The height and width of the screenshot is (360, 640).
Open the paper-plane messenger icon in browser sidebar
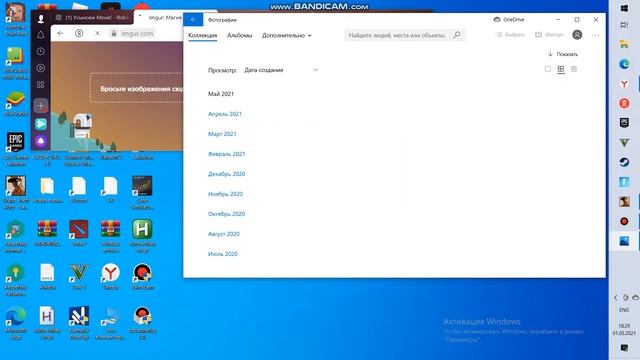[x=40, y=124]
